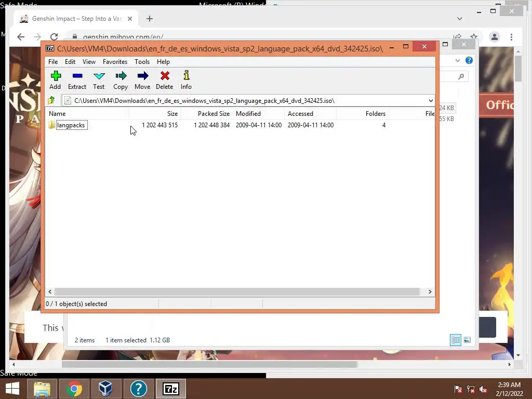Viewport: 532px width, 399px height.
Task: Open the Tools menu
Action: tap(142, 62)
